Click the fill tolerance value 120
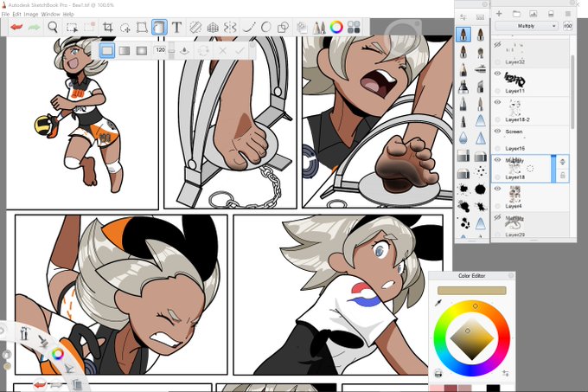Screen dimensions: 588x392 [160, 49]
